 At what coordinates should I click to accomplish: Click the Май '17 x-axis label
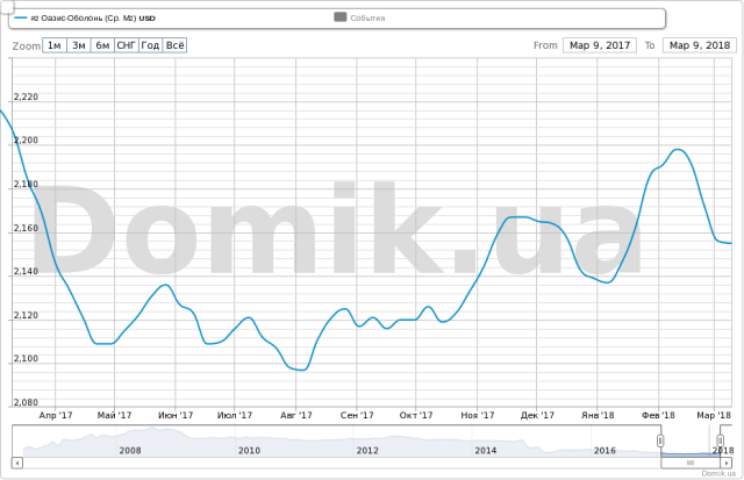click(x=114, y=415)
